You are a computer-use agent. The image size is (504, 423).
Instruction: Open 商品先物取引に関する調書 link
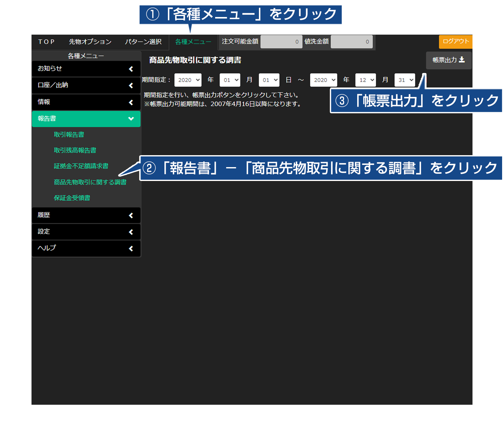(90, 182)
